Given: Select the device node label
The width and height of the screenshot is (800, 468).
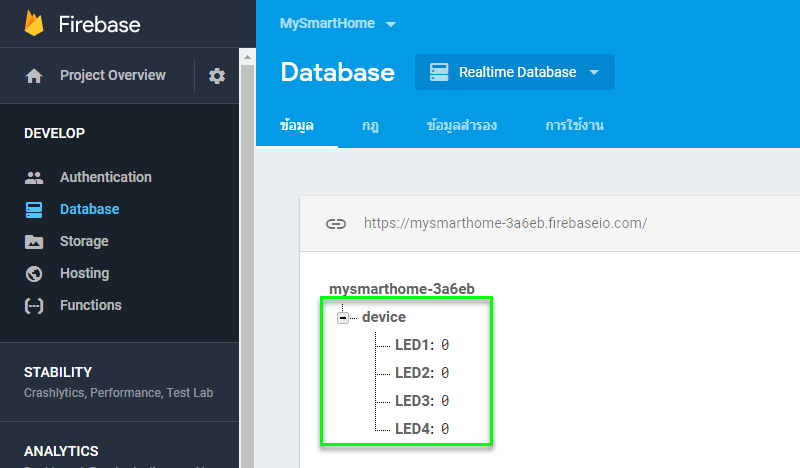Looking at the screenshot, I should (384, 317).
